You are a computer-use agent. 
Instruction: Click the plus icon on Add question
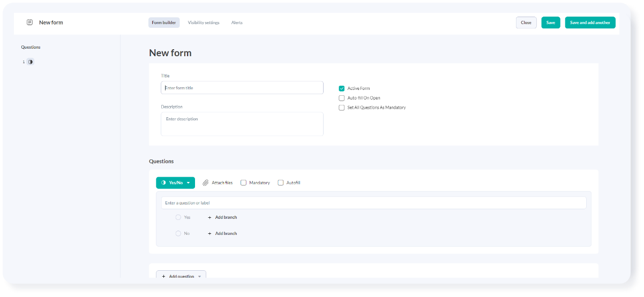tap(163, 276)
